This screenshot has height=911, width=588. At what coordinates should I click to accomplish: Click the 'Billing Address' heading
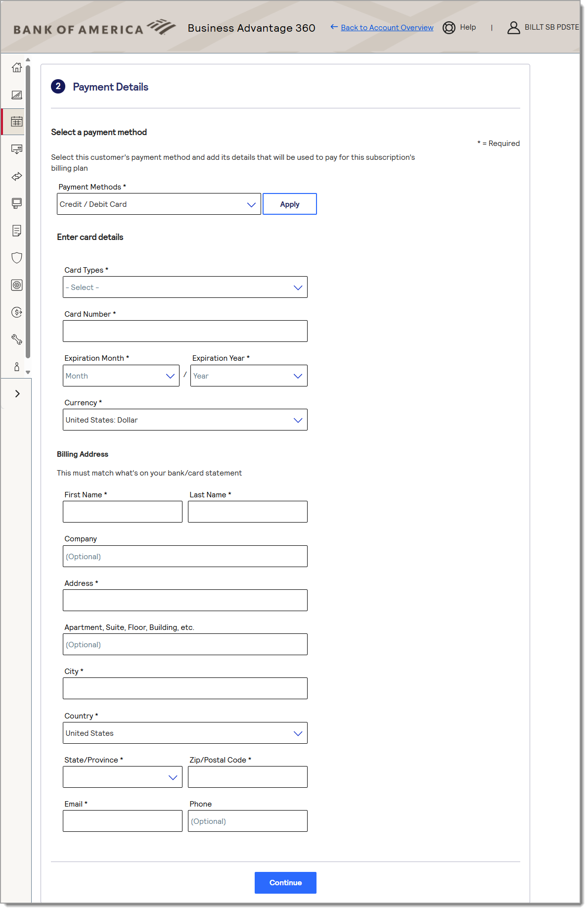click(83, 454)
